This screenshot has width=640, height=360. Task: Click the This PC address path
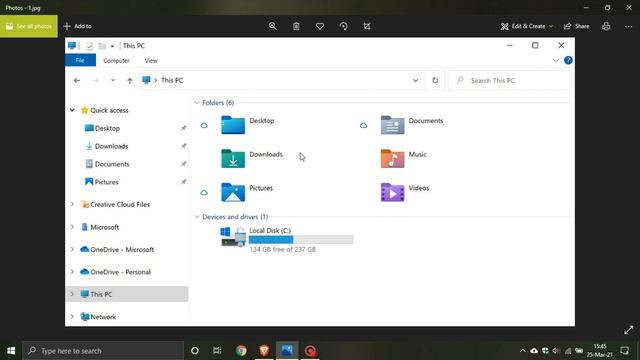pos(172,80)
